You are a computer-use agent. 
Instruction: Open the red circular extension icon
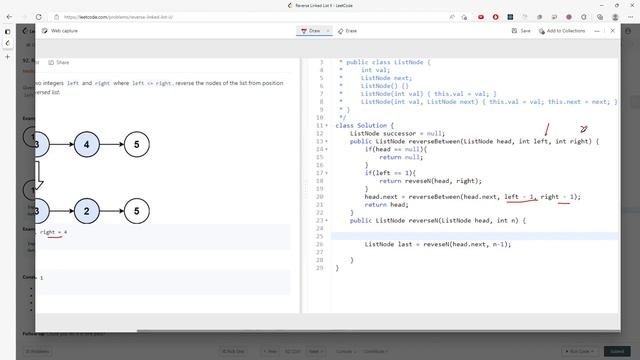click(496, 17)
